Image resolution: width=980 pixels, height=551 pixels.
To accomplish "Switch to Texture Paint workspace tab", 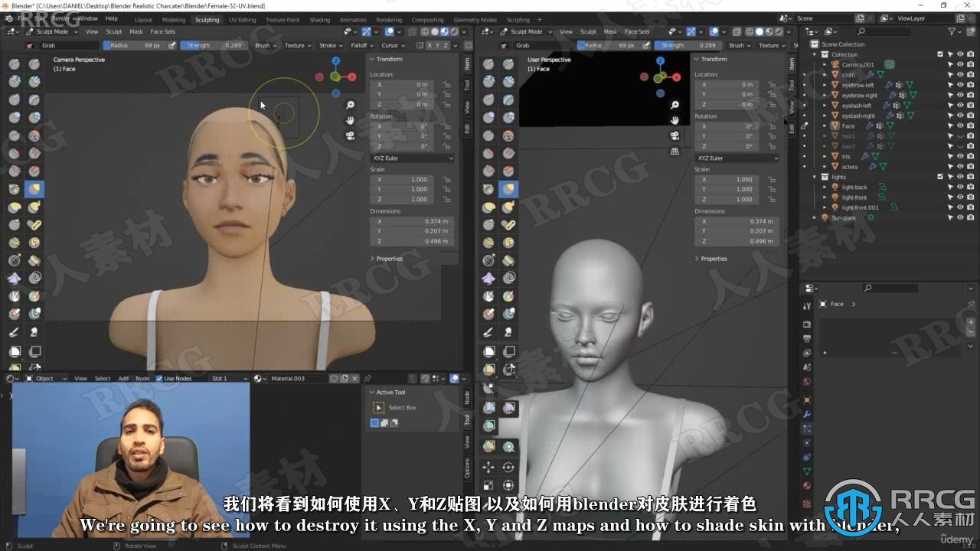I will click(x=283, y=19).
